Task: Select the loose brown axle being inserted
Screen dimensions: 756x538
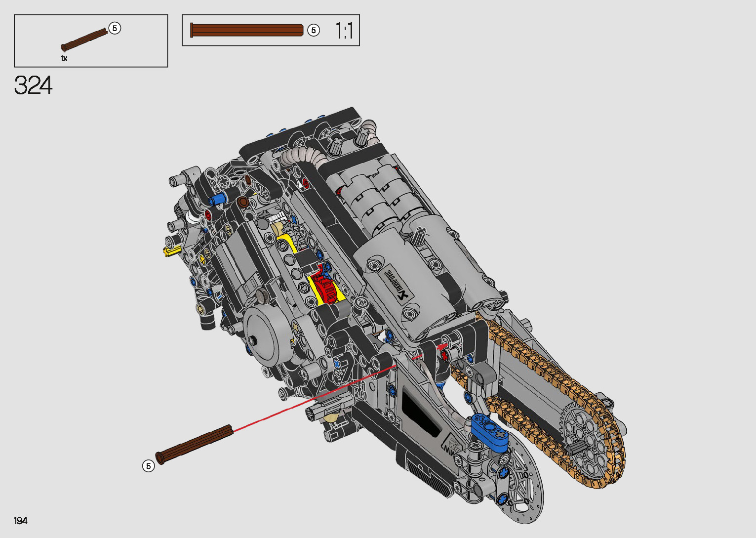Action: pyautogui.click(x=194, y=444)
